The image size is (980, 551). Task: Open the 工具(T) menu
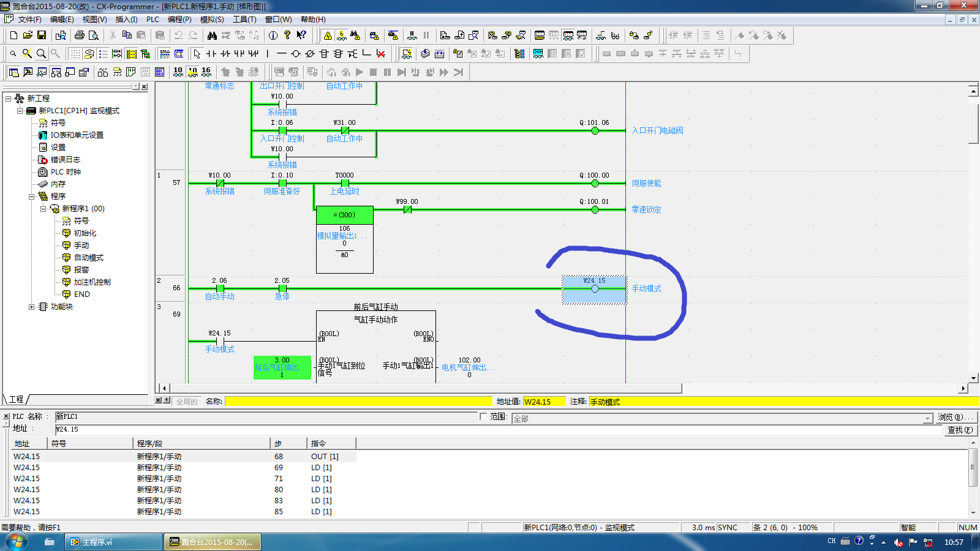pos(244,20)
